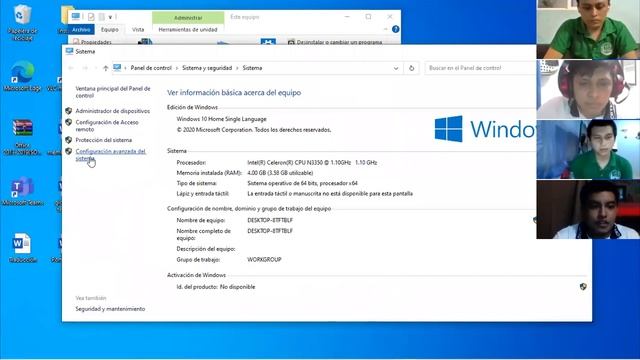Click the Sistema breadcrumb segment
The height and width of the screenshot is (360, 640).
point(252,68)
